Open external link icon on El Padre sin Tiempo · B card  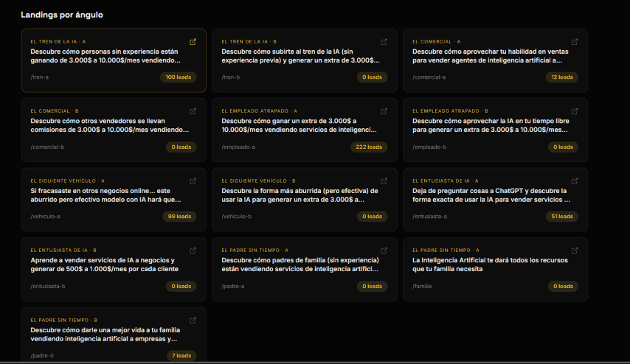tap(193, 321)
